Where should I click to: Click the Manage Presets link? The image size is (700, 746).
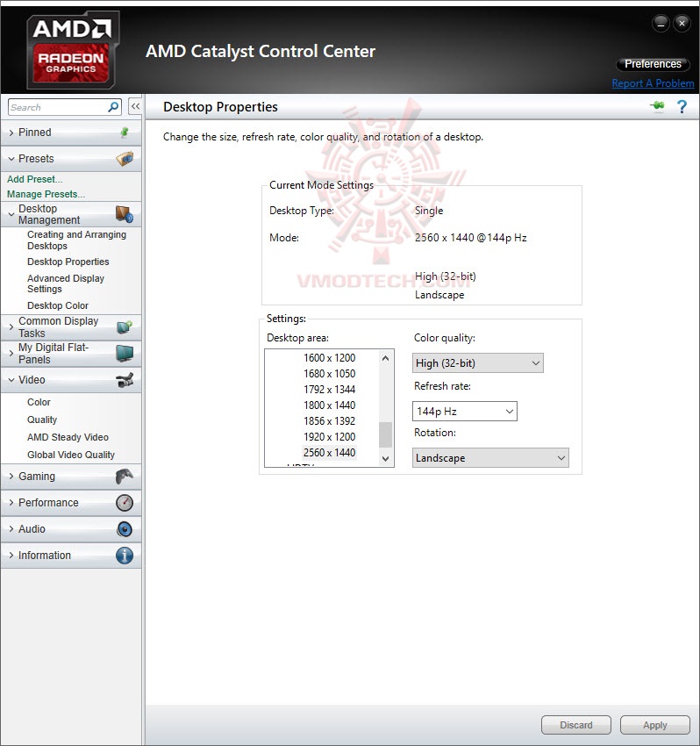[x=46, y=194]
